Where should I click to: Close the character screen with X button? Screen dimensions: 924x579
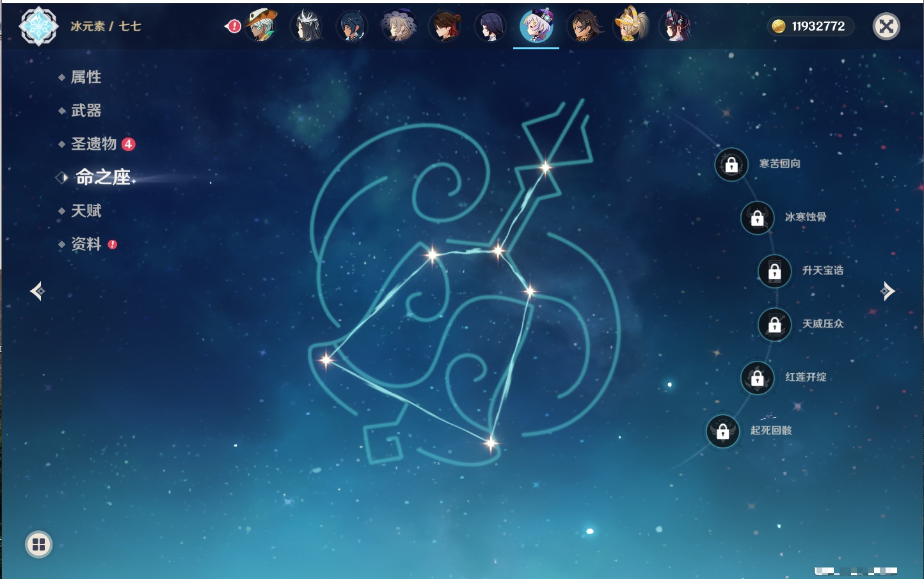click(886, 26)
